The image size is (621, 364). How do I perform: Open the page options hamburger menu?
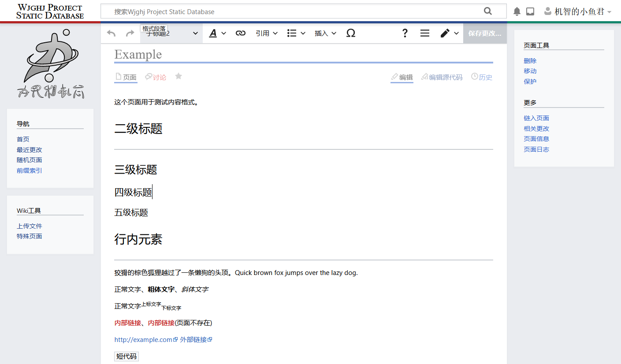424,33
